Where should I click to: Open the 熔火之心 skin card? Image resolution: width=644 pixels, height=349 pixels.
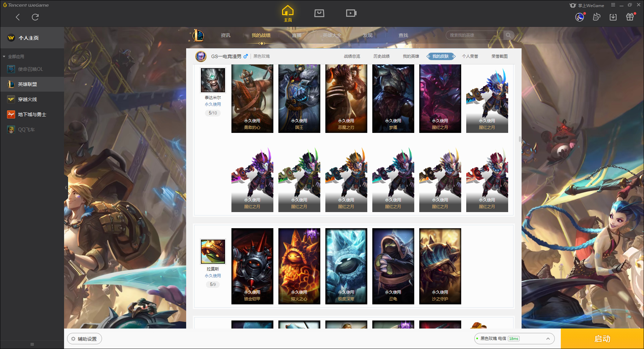[299, 266]
